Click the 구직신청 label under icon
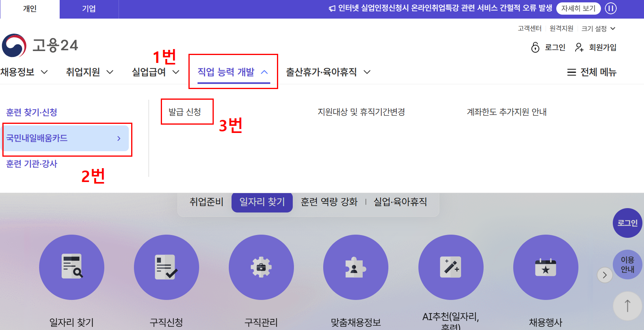644x330 pixels. click(166, 322)
